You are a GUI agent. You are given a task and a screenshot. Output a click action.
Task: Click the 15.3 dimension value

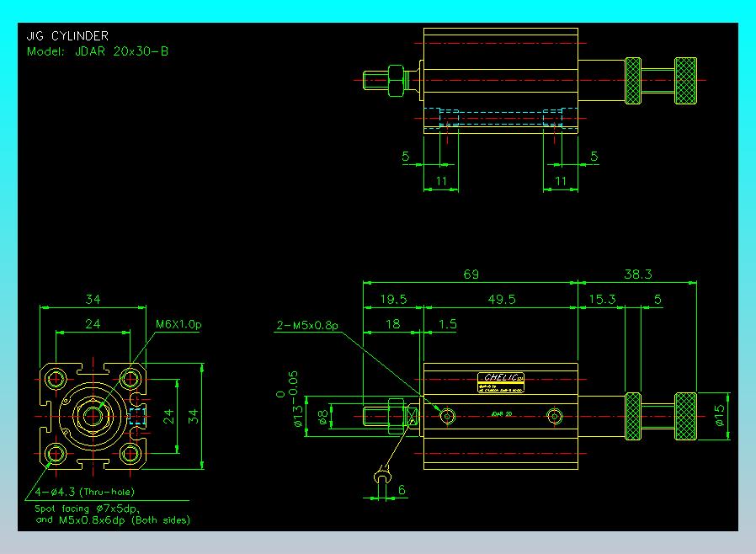(x=602, y=300)
